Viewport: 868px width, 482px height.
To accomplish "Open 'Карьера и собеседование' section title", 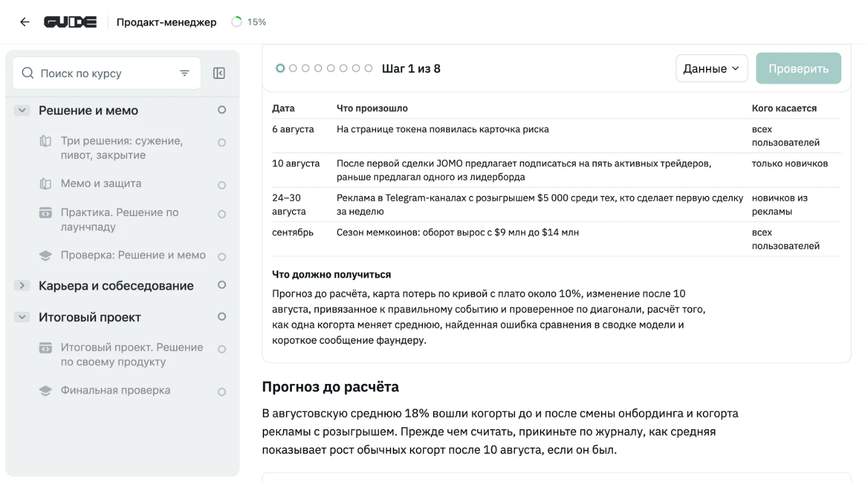I will [116, 286].
